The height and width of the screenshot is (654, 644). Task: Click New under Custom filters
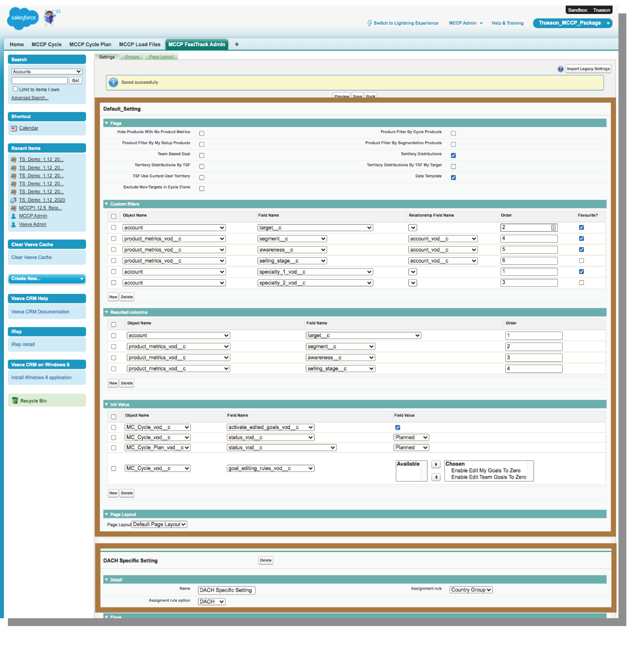click(x=113, y=297)
